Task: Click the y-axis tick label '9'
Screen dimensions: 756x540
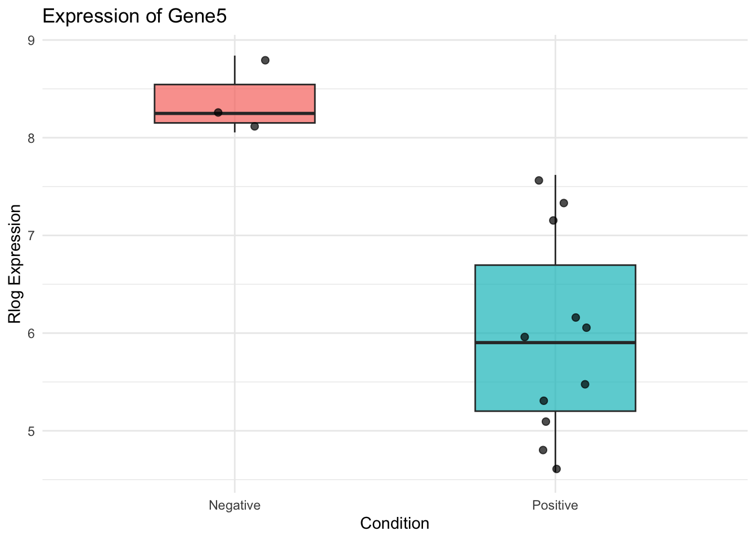Action: pyautogui.click(x=31, y=40)
